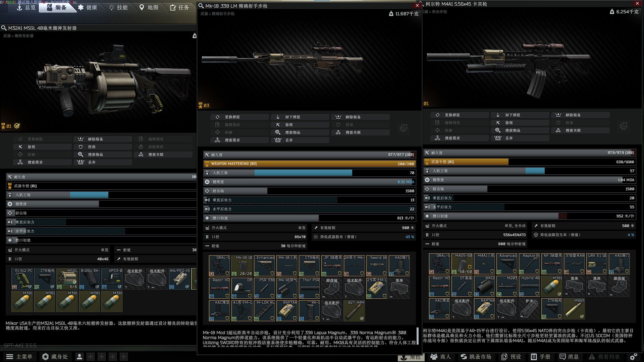The height and width of the screenshot is (362, 644).
Task: Open the 预设 presets screen
Action: pyautogui.click(x=511, y=357)
